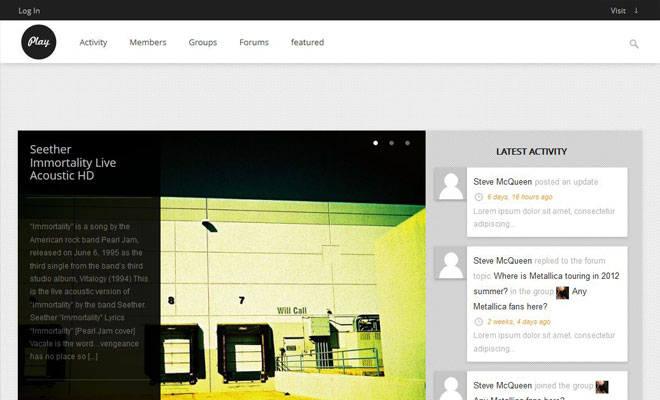Click the Any Metallica fans group thumbnail icon
Viewport: 660px width, 400px height.
pos(562,292)
